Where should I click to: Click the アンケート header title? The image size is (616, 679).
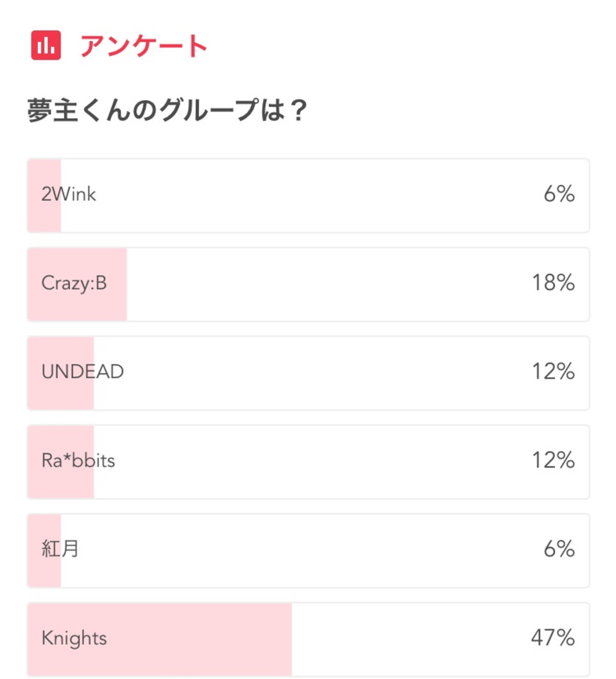tap(144, 46)
